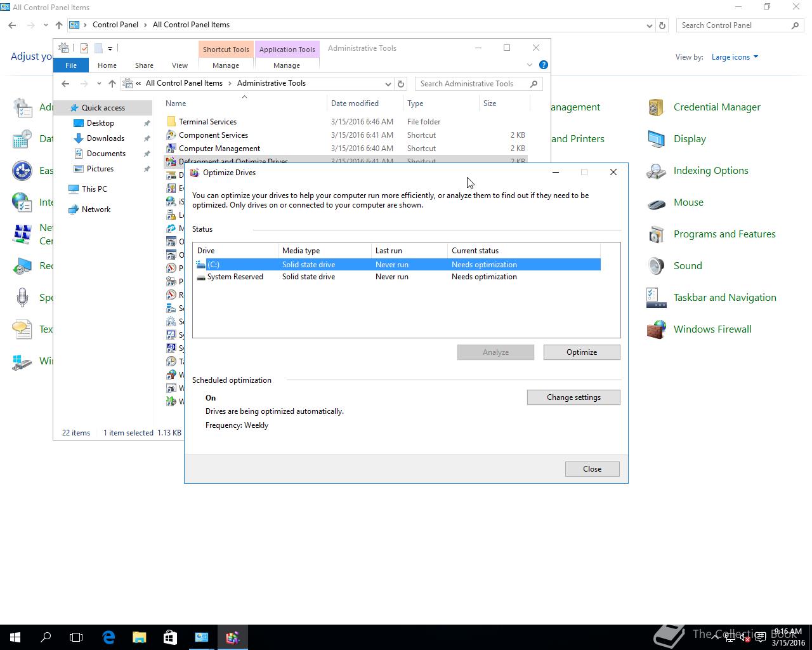Click the Documents icon in navigation pane
Viewport: 812px width, 650px height.
[79, 154]
